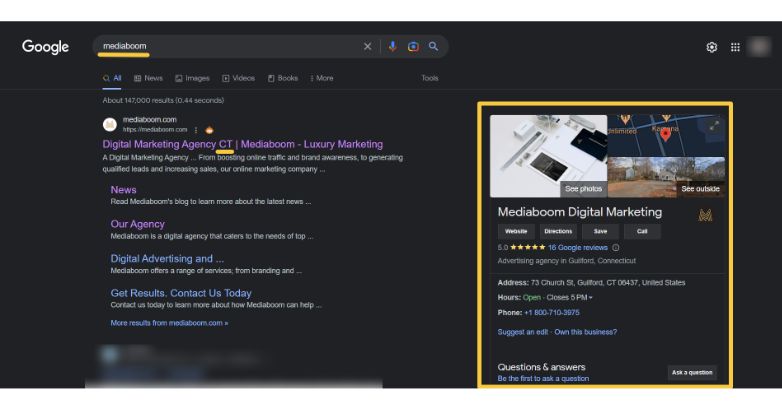Click phone number +1 800-710-3975
Image resolution: width=782 pixels, height=410 pixels.
click(x=552, y=313)
